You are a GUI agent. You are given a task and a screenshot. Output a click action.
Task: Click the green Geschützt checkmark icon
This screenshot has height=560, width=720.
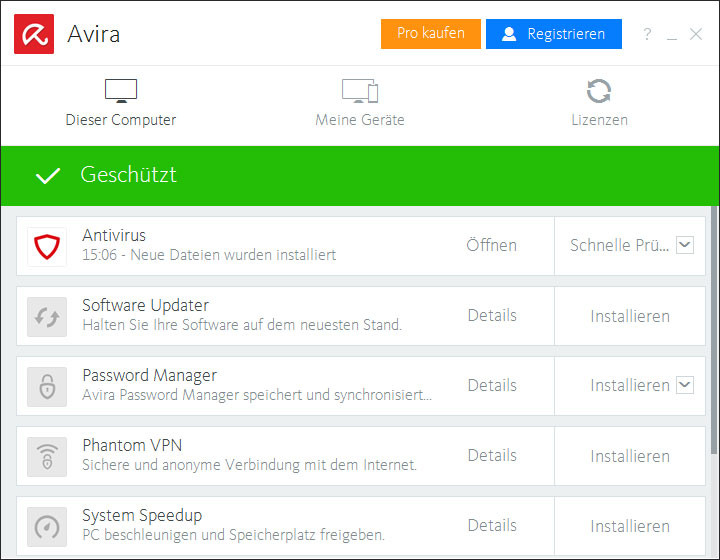47,176
